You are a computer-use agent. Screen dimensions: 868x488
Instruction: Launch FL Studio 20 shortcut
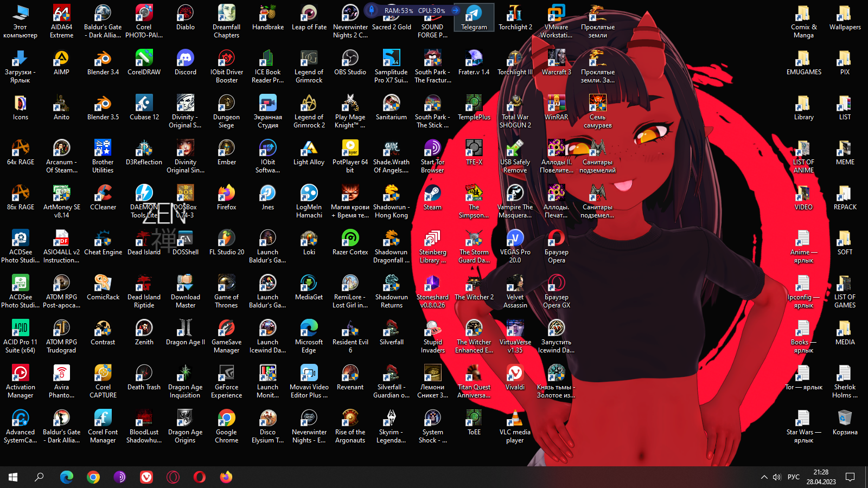pos(227,242)
